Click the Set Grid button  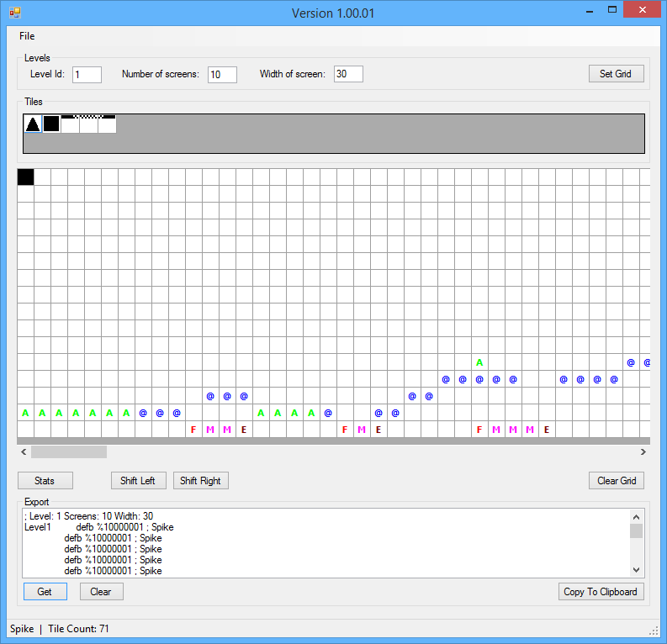tap(616, 73)
